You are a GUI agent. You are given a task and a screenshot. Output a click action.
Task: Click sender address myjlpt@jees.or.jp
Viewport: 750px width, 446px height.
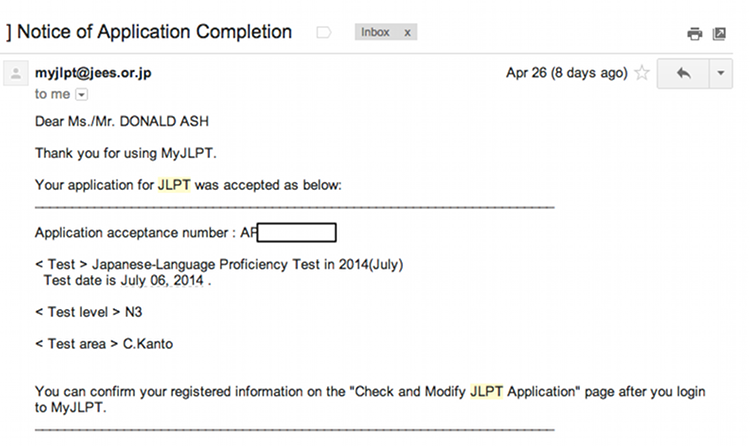coord(93,73)
